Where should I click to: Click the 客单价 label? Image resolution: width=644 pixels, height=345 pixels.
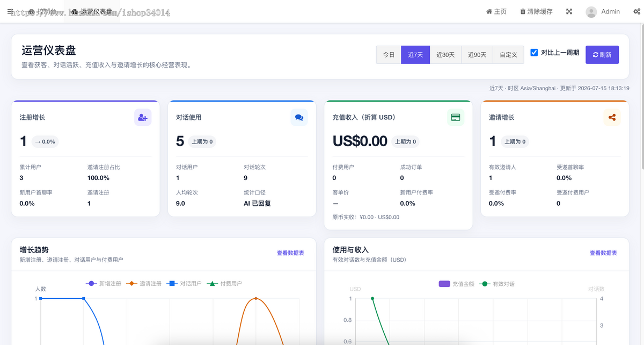tap(341, 192)
